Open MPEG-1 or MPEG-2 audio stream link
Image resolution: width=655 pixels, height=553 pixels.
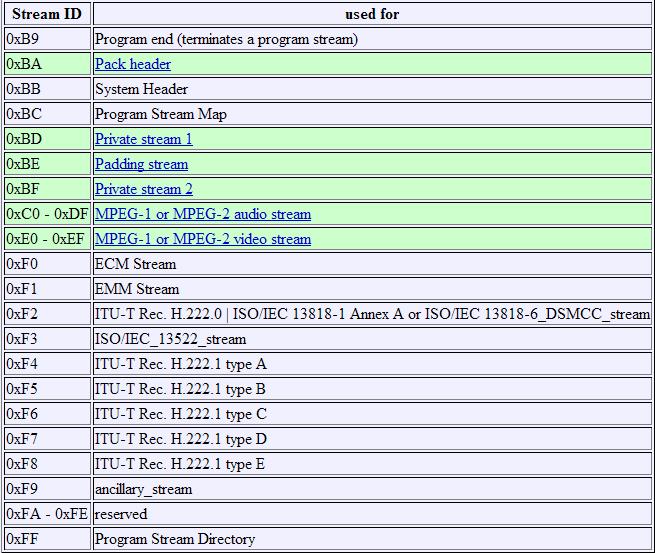click(202, 214)
